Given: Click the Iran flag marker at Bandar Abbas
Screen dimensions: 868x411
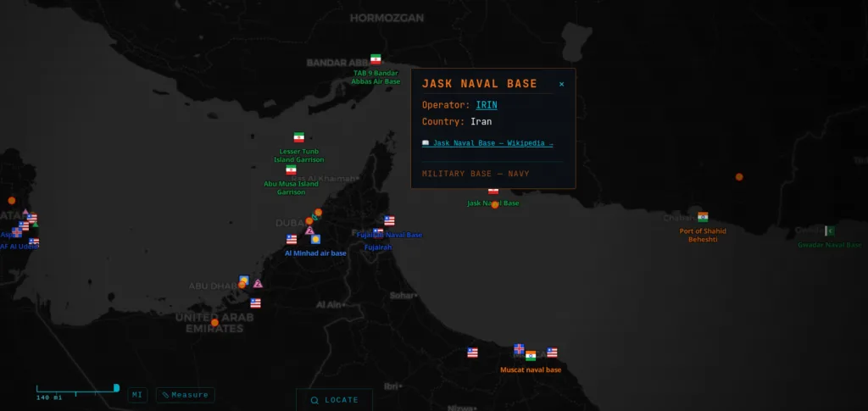Looking at the screenshot, I should pyautogui.click(x=376, y=58).
